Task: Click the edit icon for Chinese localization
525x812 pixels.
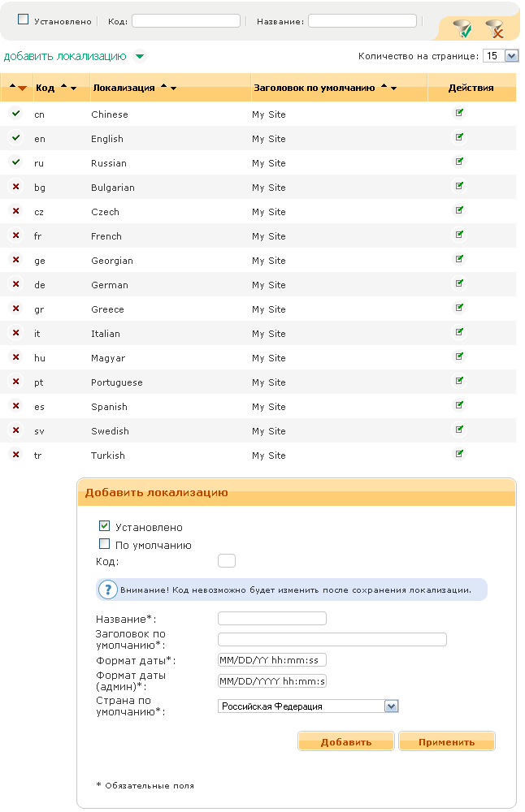Action: click(460, 113)
